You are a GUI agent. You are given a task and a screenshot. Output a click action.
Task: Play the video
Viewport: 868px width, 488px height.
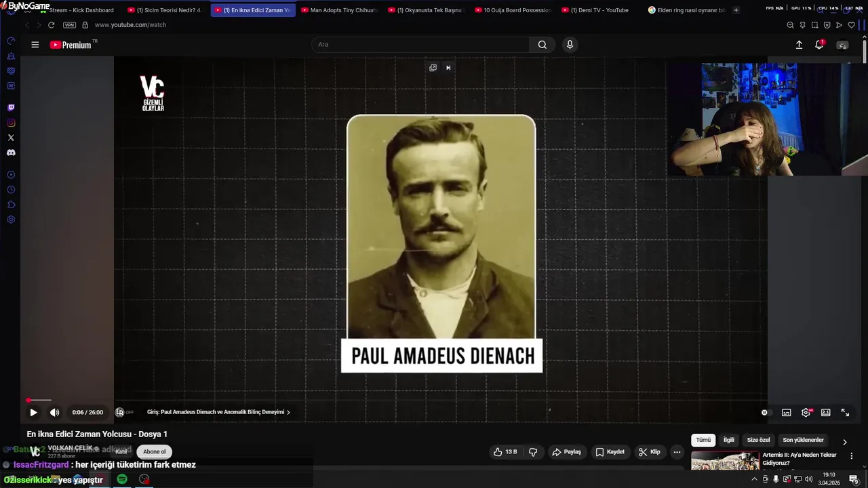pyautogui.click(x=33, y=412)
